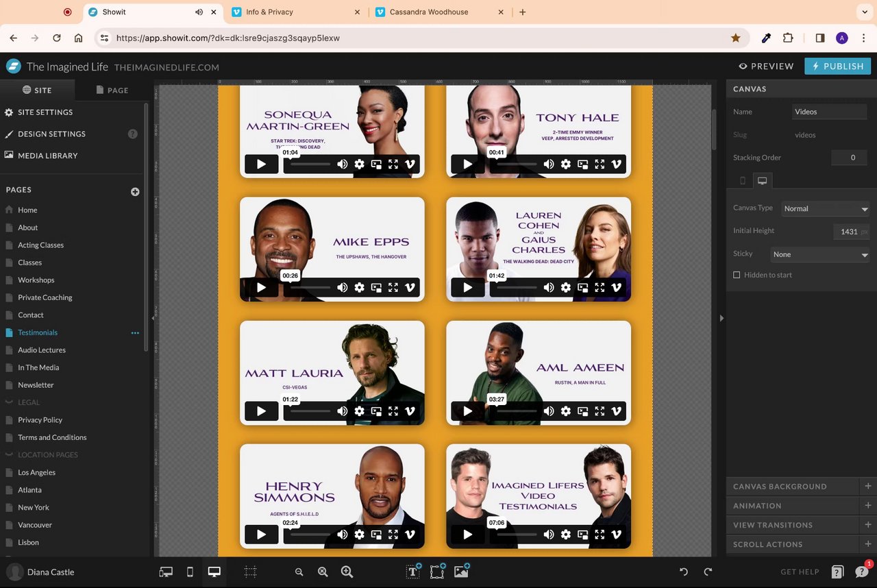Image resolution: width=877 pixels, height=588 pixels.
Task: Open the chat support bubble icon
Action: click(x=862, y=572)
